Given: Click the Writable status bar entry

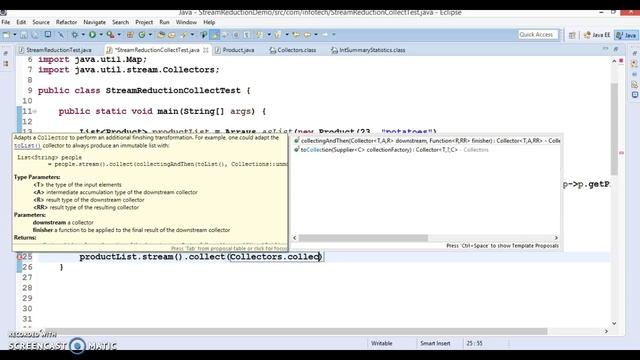Looking at the screenshot, I should click(x=382, y=343).
